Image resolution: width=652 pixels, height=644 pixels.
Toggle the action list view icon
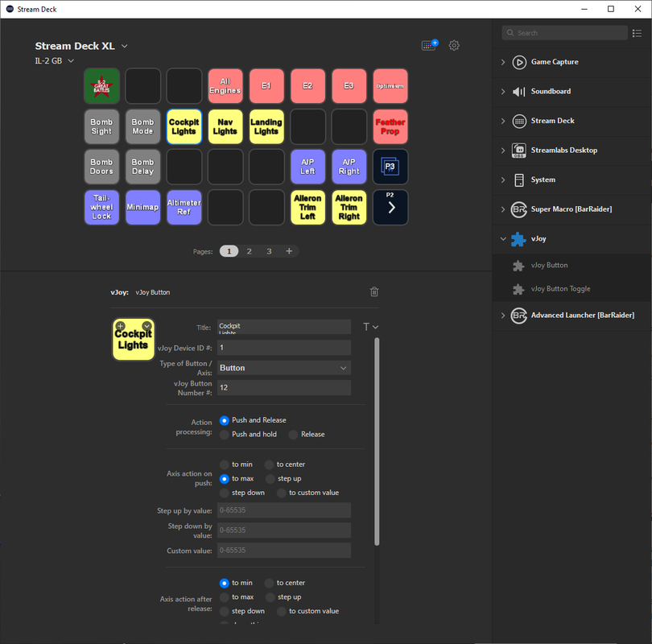(x=637, y=33)
